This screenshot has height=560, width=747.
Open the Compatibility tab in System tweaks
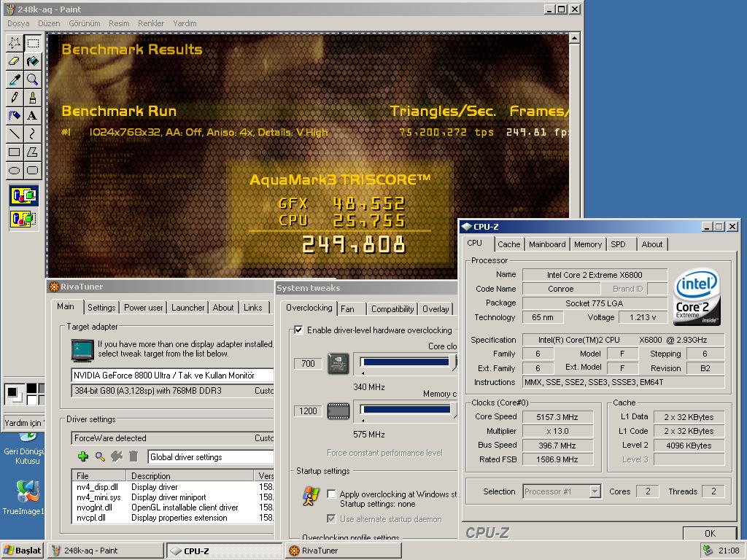pos(392,309)
